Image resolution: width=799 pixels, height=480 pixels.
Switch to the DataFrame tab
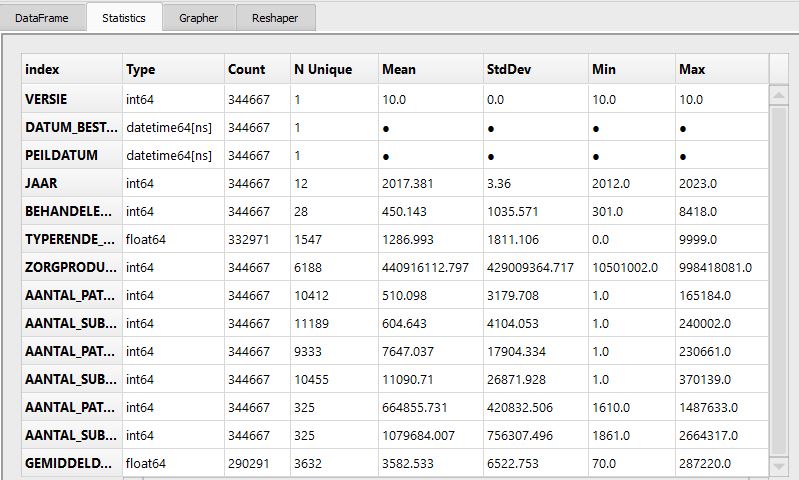42,18
